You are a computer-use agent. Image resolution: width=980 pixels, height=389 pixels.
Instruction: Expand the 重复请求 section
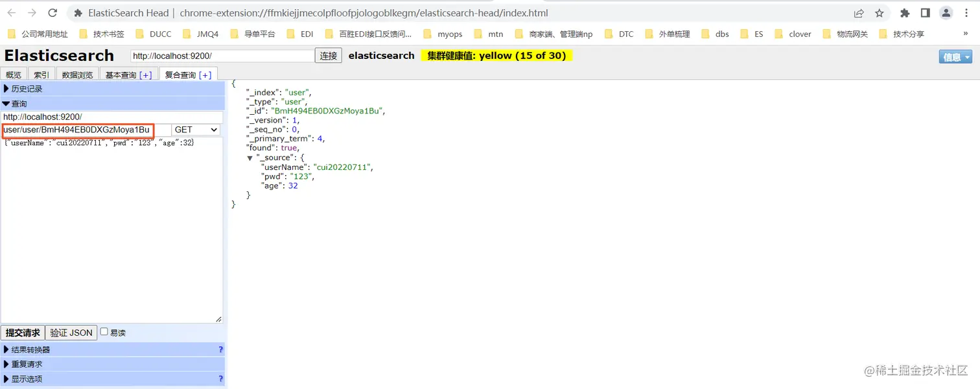click(x=113, y=364)
